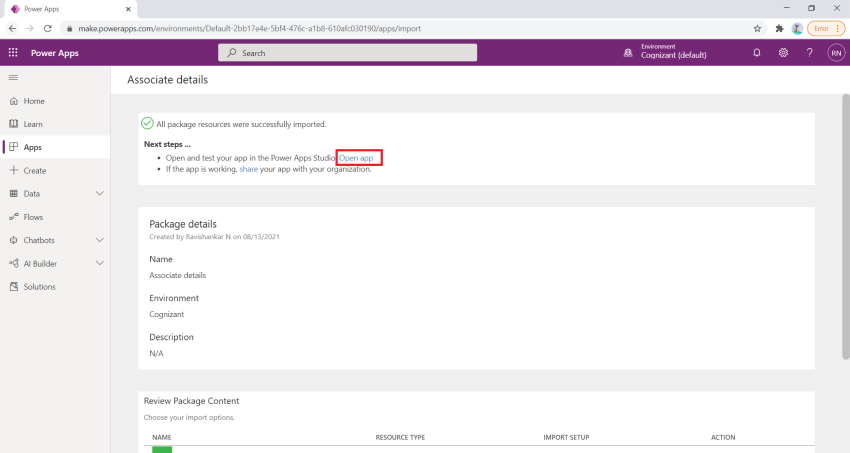Viewport: 850px width, 453px height.
Task: Click the browser back arrow
Action: (x=12, y=28)
